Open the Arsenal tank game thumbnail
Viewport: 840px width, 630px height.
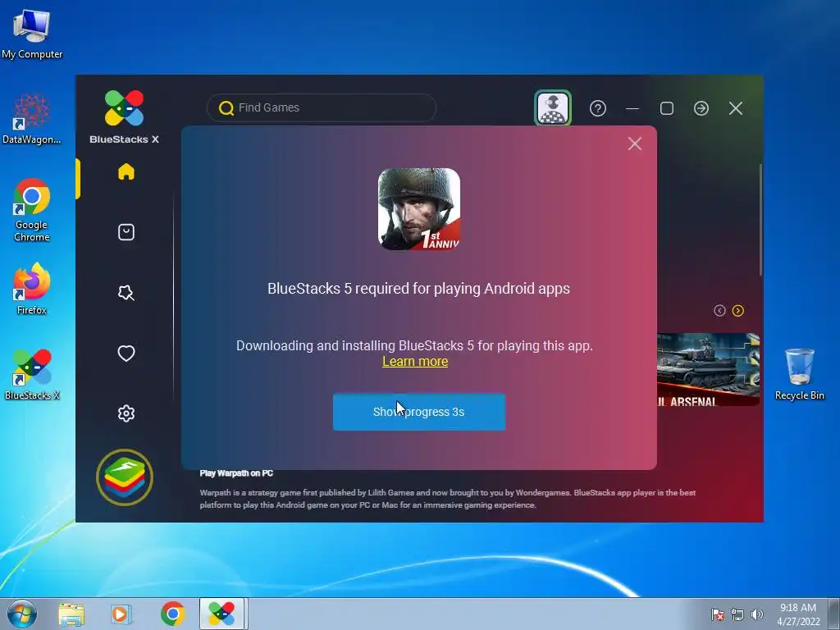point(708,370)
